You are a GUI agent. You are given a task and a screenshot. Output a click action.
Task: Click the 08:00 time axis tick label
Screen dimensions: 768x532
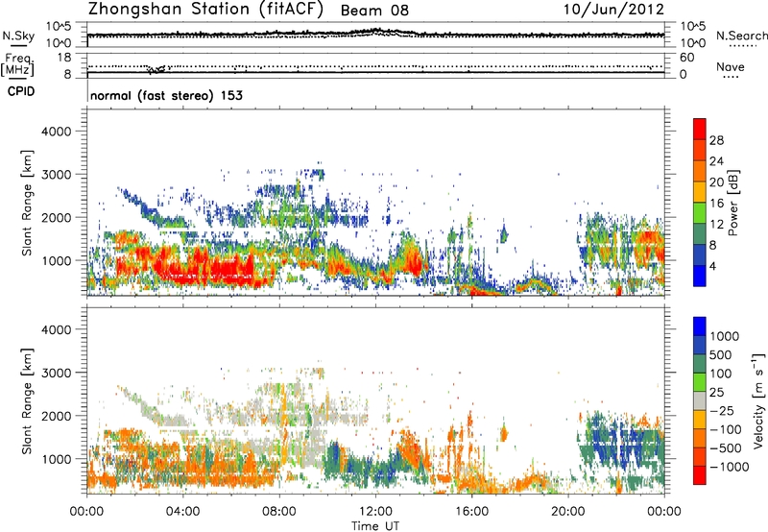[x=279, y=512]
